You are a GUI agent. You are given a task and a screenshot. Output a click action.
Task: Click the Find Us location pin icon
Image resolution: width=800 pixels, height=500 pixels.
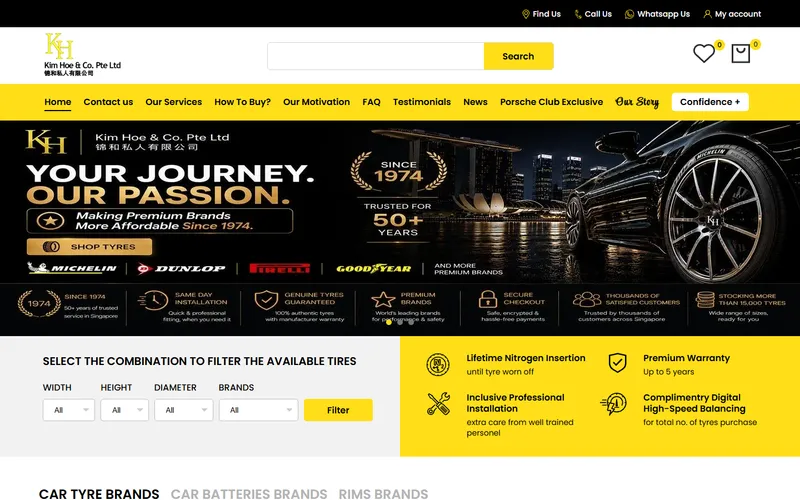tap(526, 14)
